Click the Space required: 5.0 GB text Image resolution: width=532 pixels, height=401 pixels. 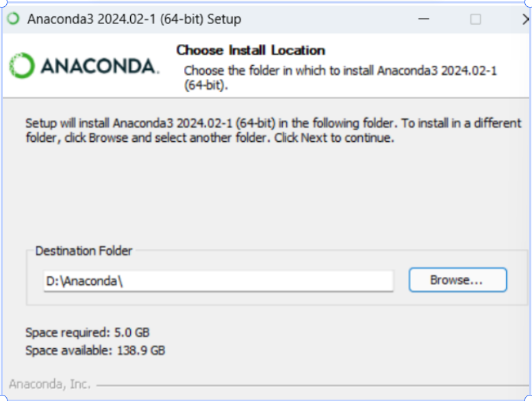(x=88, y=332)
